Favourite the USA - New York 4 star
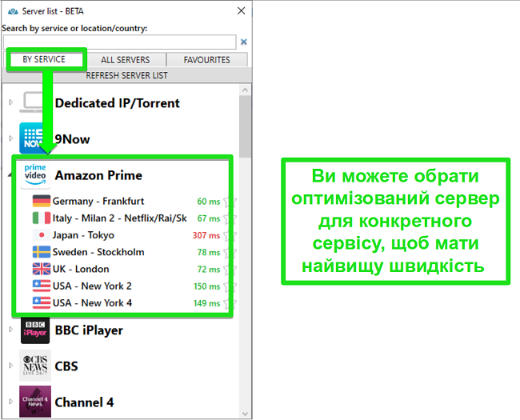 pyautogui.click(x=230, y=303)
